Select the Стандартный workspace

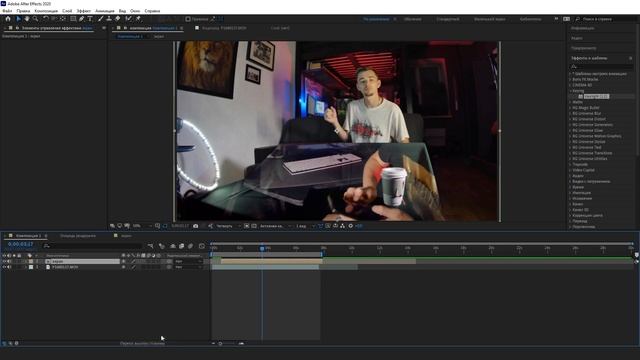pyautogui.click(x=448, y=19)
